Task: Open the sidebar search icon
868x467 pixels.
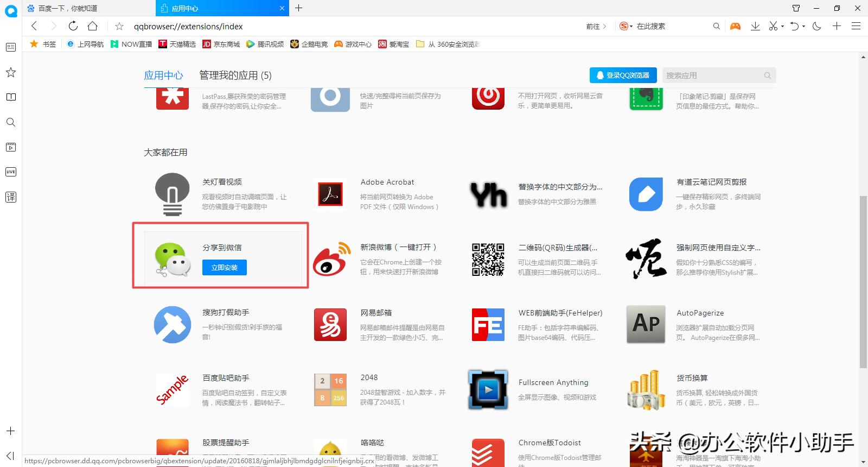Action: pos(10,122)
